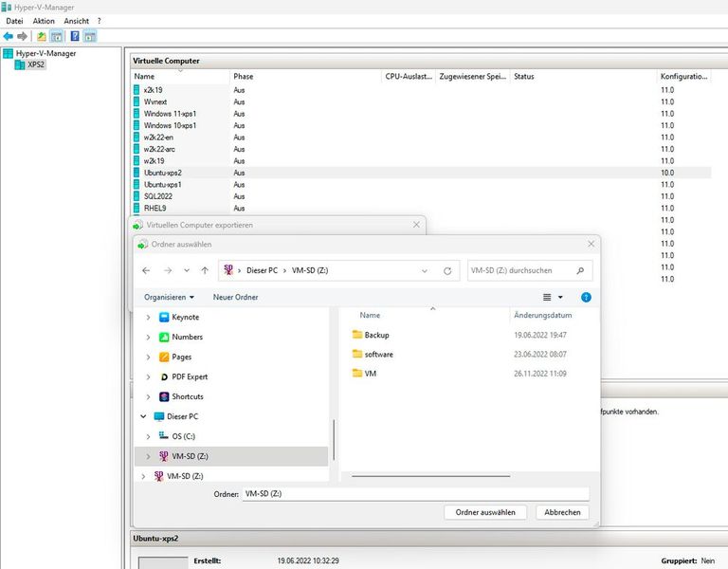Click the Ordner name input field
This screenshot has height=569, width=728.
(415, 494)
